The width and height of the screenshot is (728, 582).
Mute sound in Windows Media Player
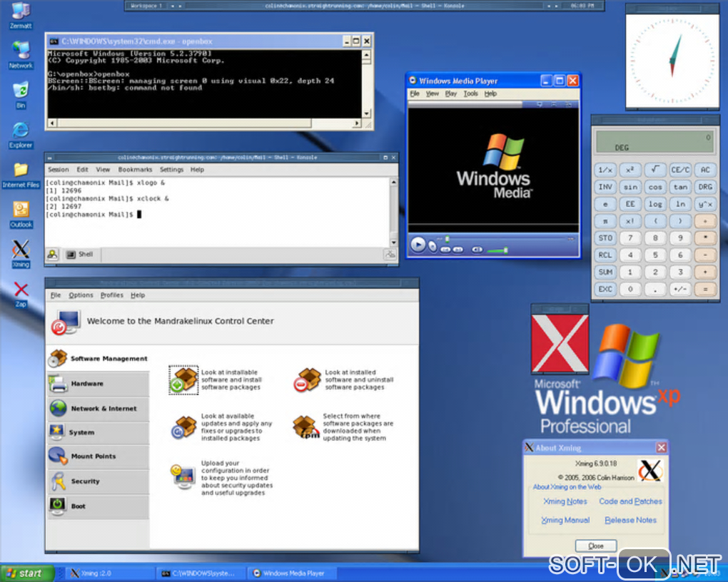pyautogui.click(x=477, y=250)
